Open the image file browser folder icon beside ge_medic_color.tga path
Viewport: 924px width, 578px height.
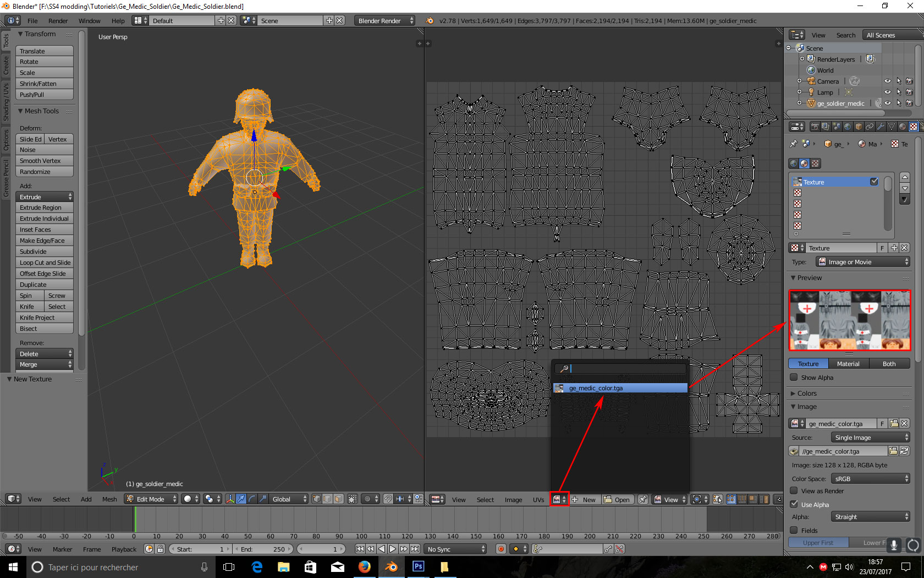(893, 451)
